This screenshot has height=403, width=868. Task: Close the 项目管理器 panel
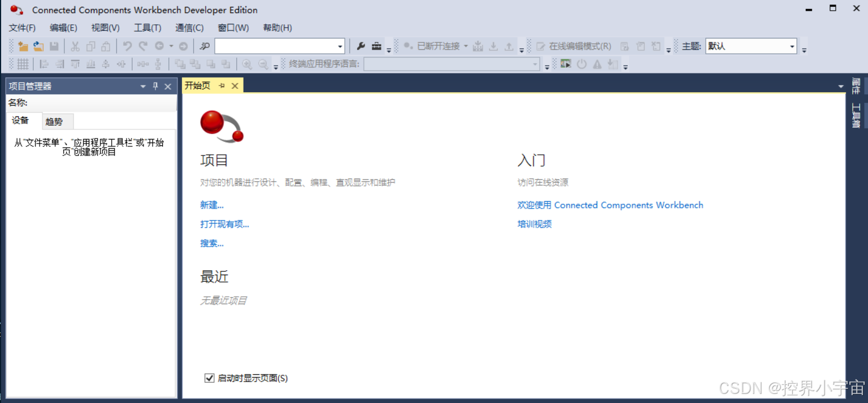(x=168, y=86)
